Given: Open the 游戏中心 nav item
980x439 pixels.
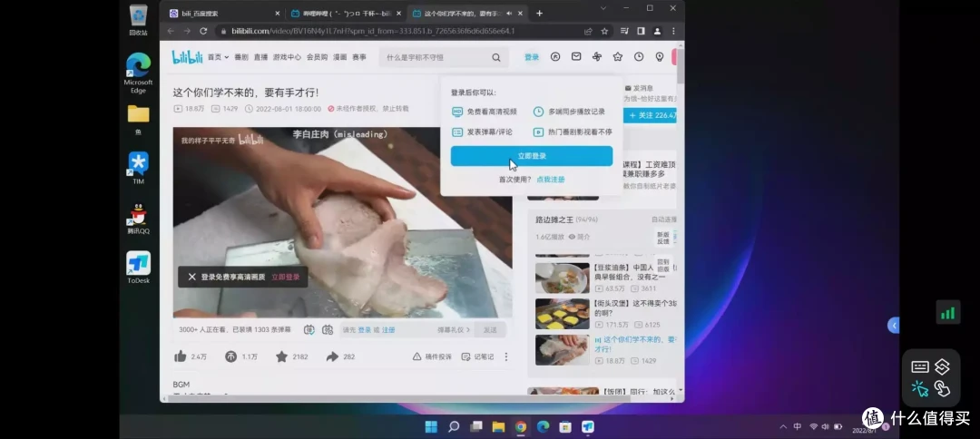Looking at the screenshot, I should point(287,57).
